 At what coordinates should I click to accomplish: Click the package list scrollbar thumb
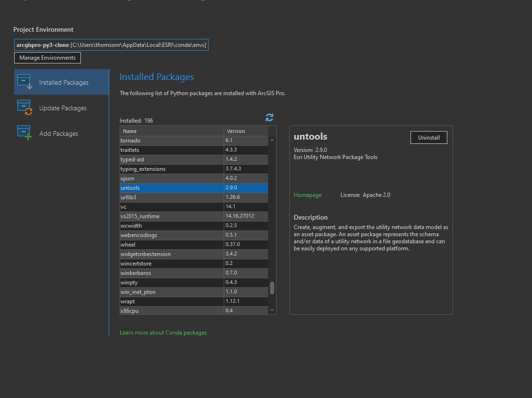pos(272,288)
